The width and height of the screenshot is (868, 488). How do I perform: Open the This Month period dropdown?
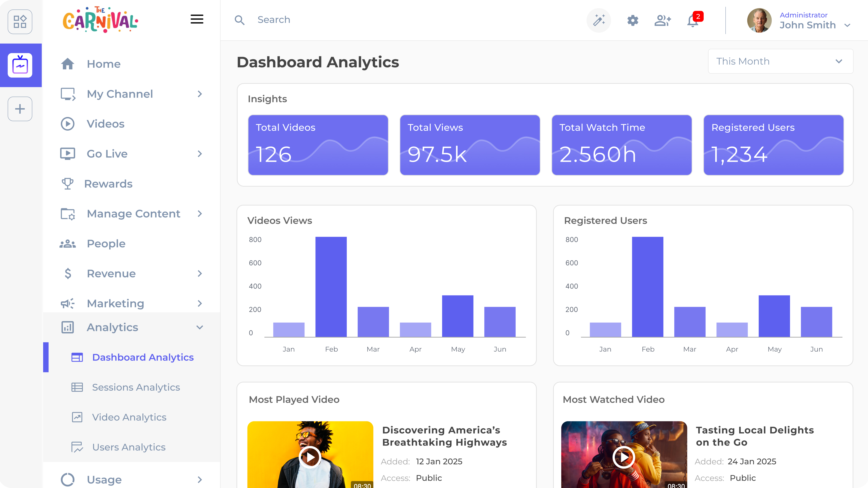tap(780, 61)
